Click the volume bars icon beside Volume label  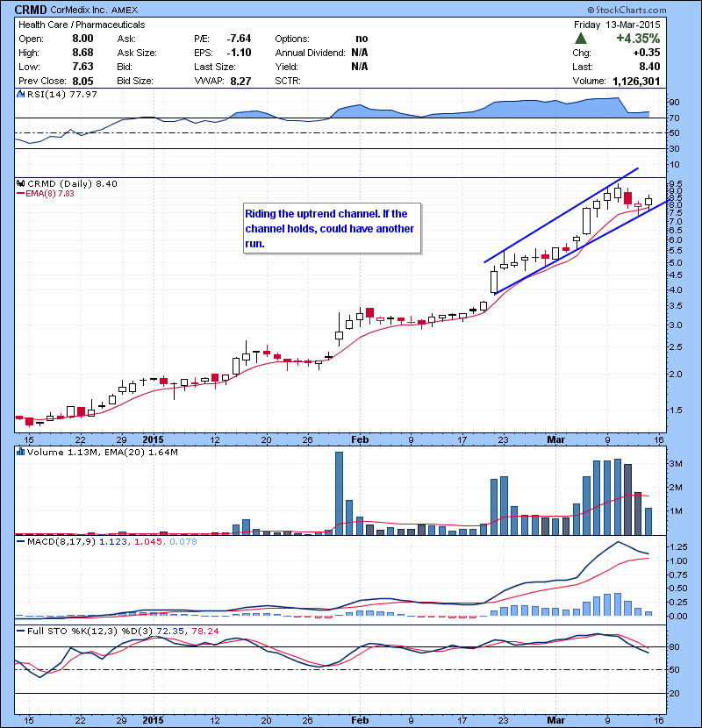tap(20, 452)
